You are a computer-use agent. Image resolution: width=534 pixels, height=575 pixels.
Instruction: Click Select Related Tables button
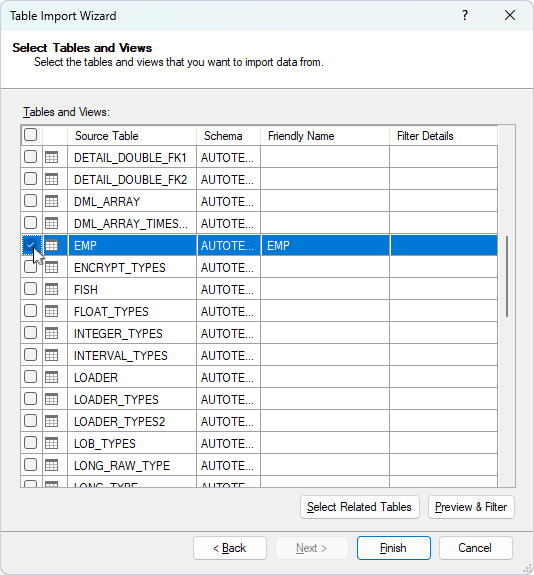point(359,507)
